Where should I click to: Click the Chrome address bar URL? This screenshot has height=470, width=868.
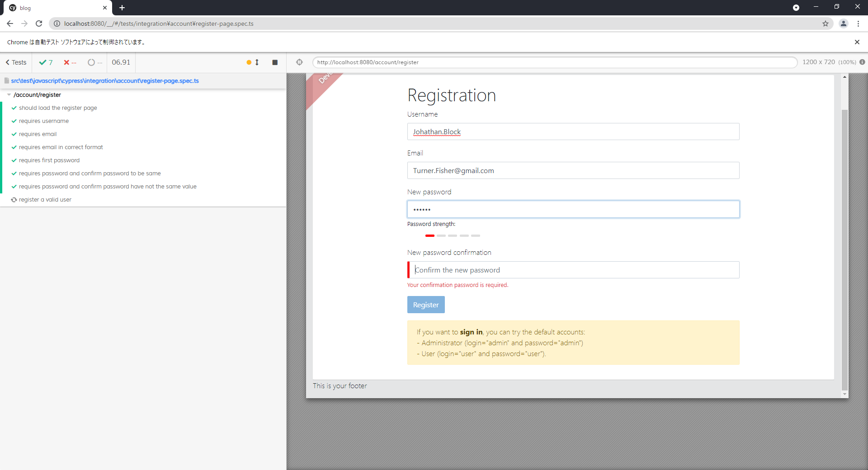[159, 23]
